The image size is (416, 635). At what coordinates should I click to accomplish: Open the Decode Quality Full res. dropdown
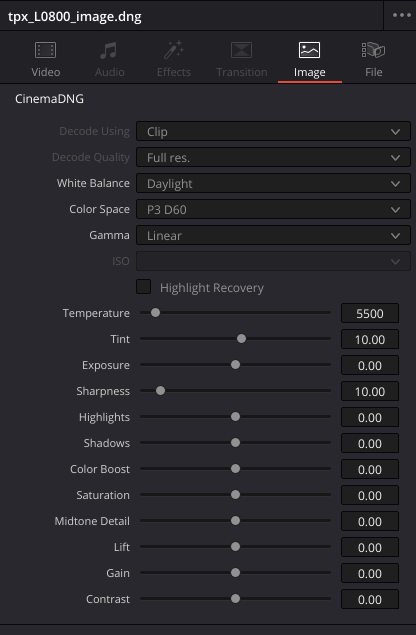click(273, 158)
